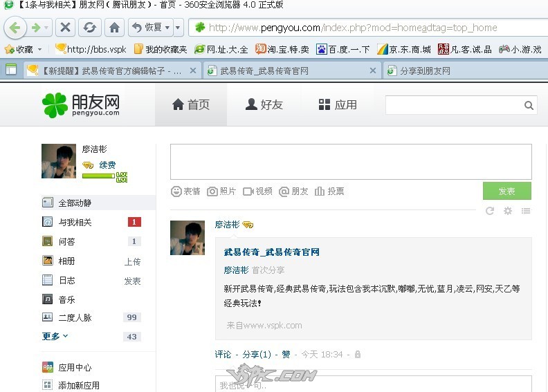Create a poll via 投票 button
Viewport: 548px width, 392px height.
[x=329, y=192]
